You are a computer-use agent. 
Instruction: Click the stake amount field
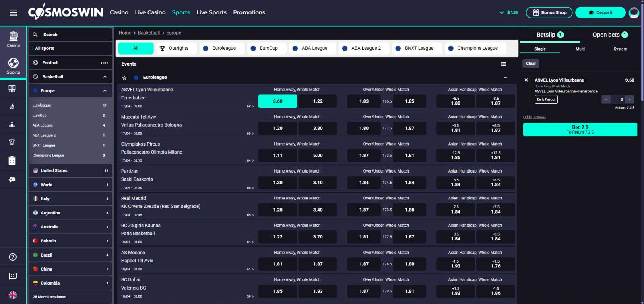618,99
